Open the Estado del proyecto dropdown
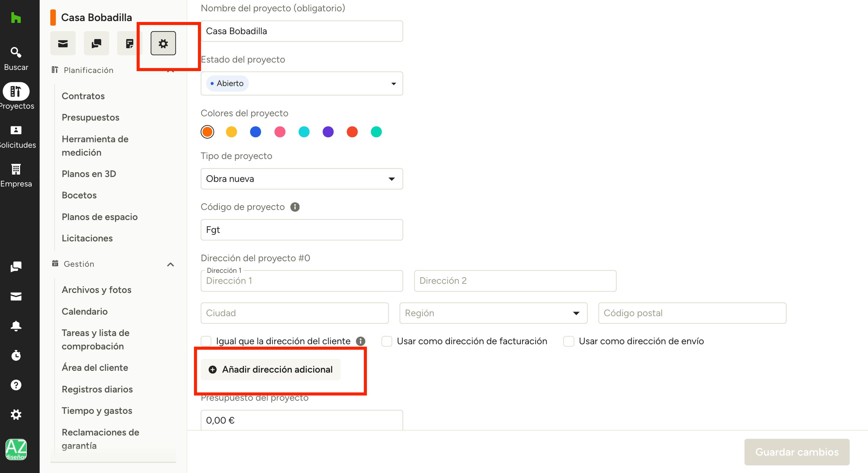The width and height of the screenshot is (868, 473). (302, 83)
